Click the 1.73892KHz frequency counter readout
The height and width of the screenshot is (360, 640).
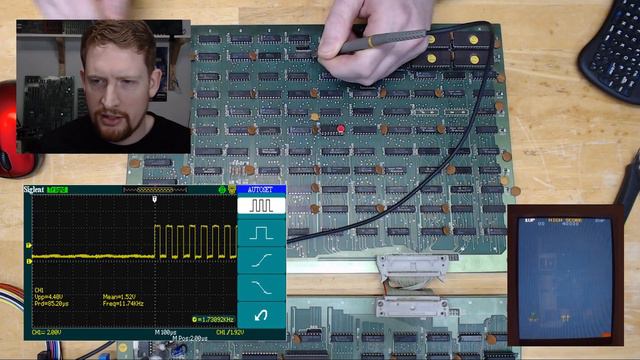click(213, 320)
